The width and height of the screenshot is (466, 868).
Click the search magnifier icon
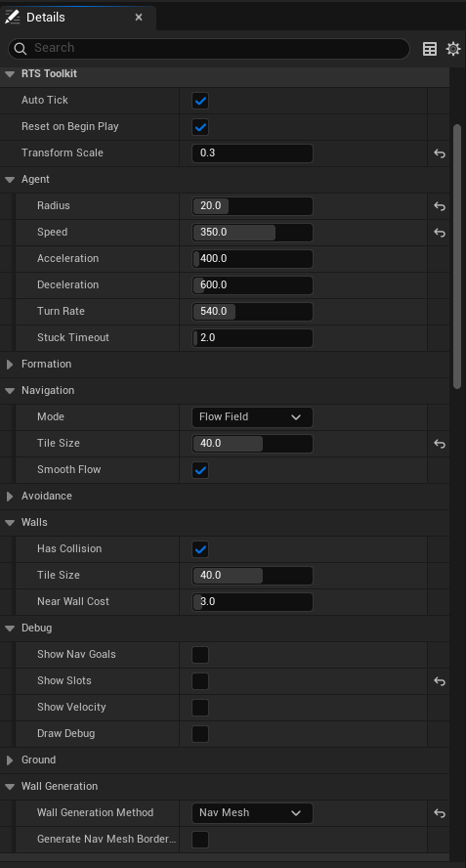click(x=21, y=49)
